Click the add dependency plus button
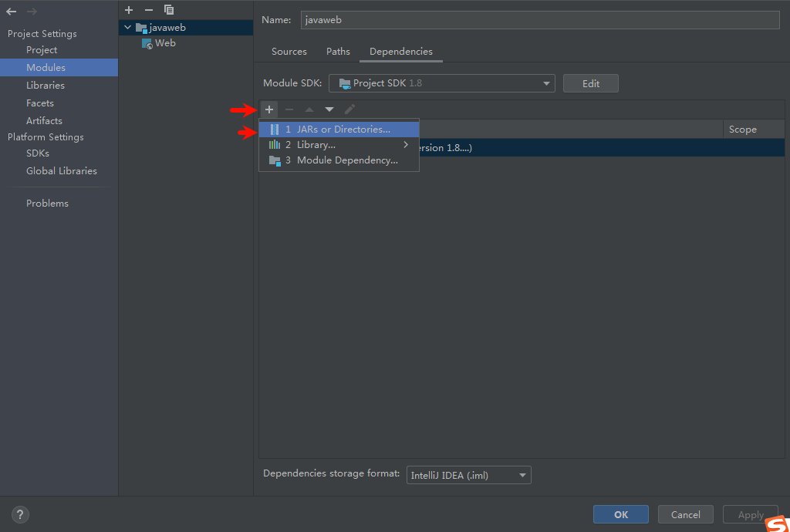The width and height of the screenshot is (790, 532). coord(269,109)
